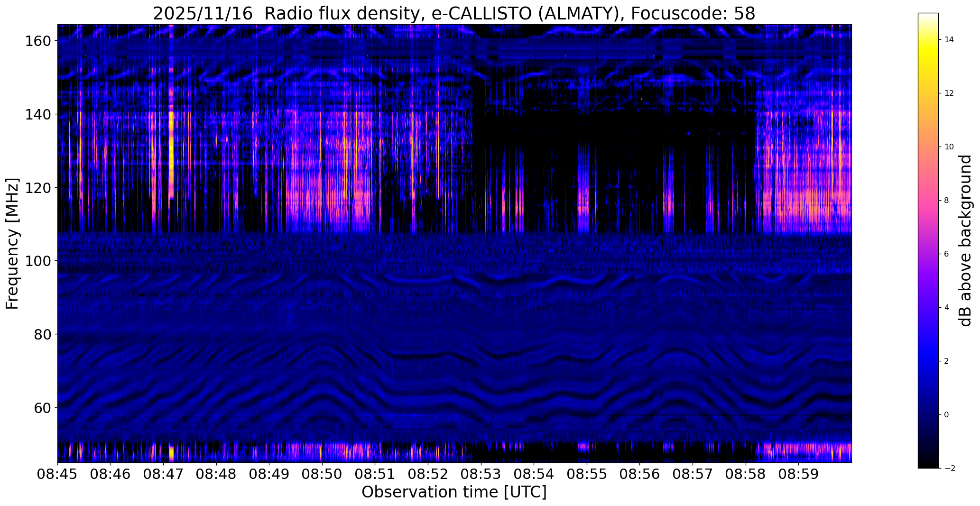Click the 08:53 time tick label
This screenshot has height=506, width=980.
click(x=481, y=475)
